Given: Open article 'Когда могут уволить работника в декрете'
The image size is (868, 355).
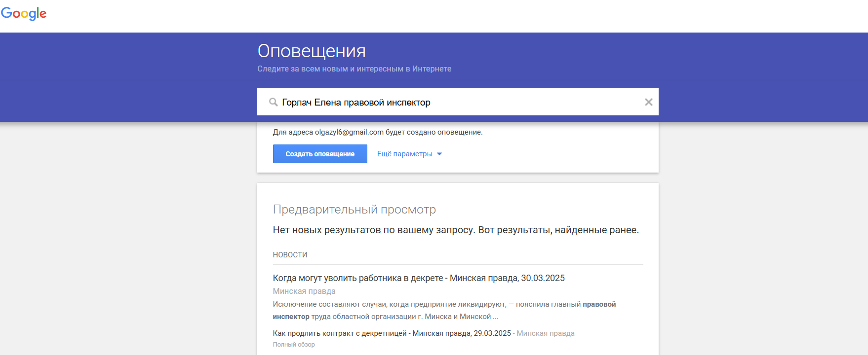Looking at the screenshot, I should click(x=419, y=278).
